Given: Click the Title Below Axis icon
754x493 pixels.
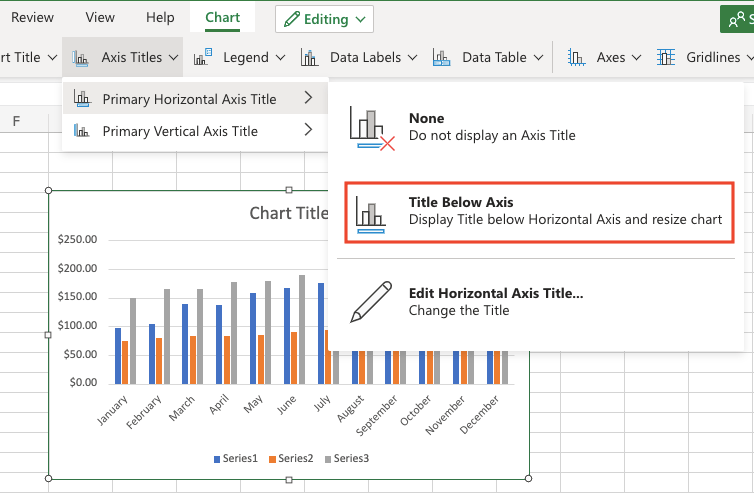Looking at the screenshot, I should pos(371,215).
